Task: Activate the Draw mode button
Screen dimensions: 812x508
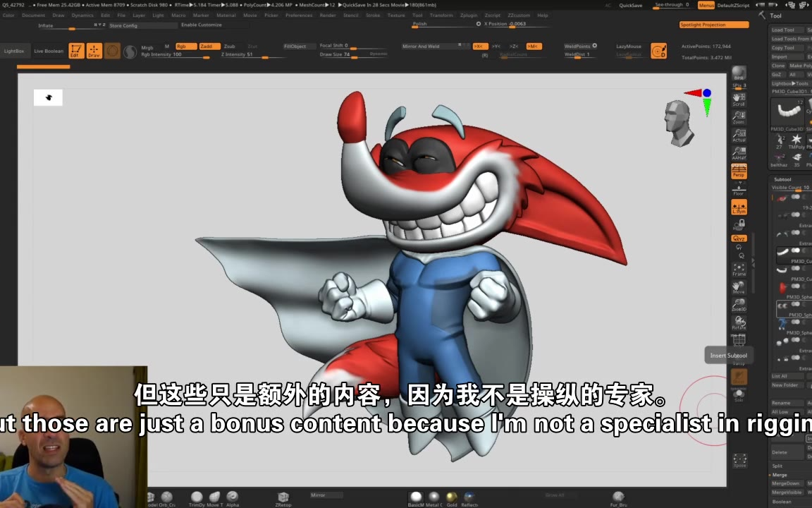Action: click(94, 51)
